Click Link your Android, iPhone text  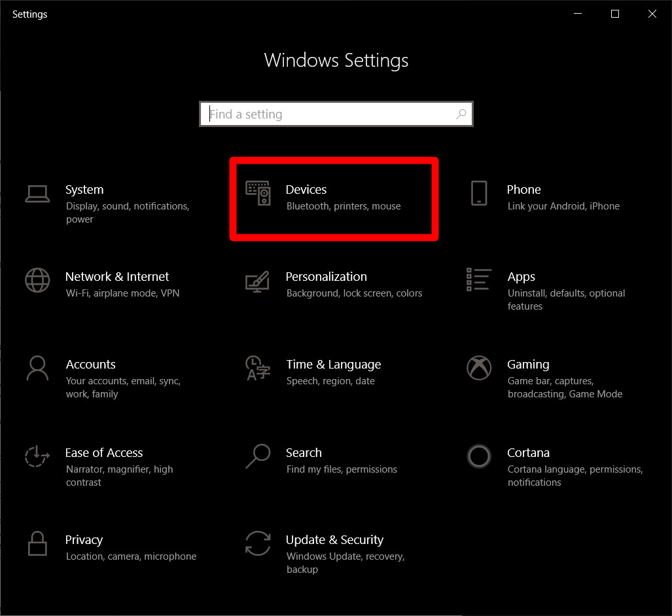pyautogui.click(x=563, y=206)
